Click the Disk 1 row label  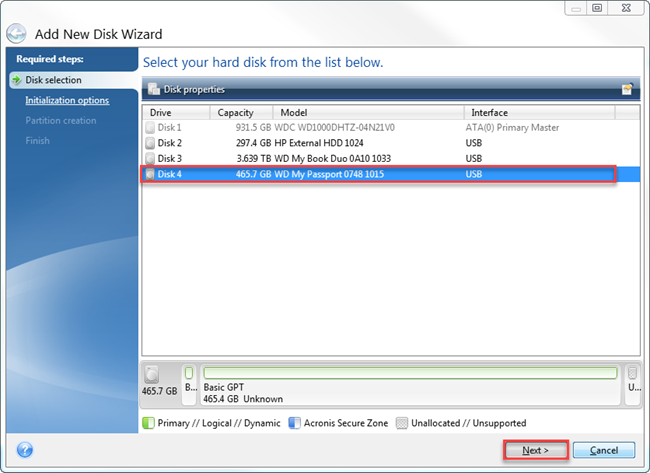click(169, 127)
